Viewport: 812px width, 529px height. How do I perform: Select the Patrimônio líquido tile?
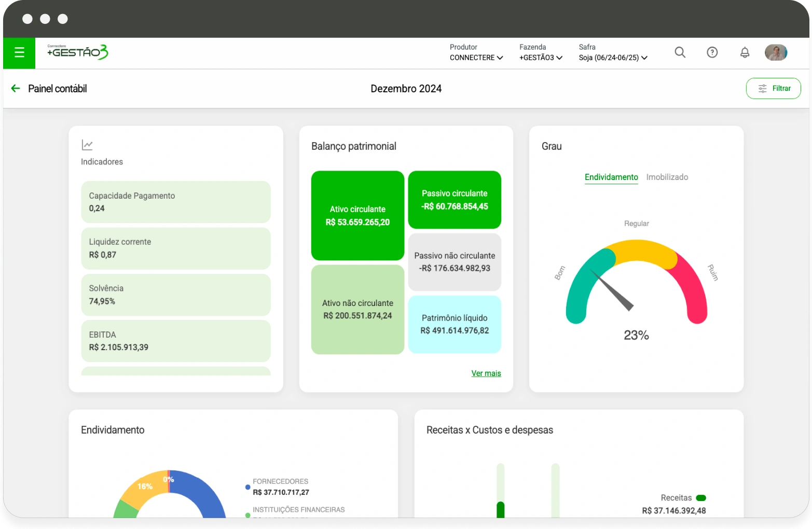(x=455, y=324)
